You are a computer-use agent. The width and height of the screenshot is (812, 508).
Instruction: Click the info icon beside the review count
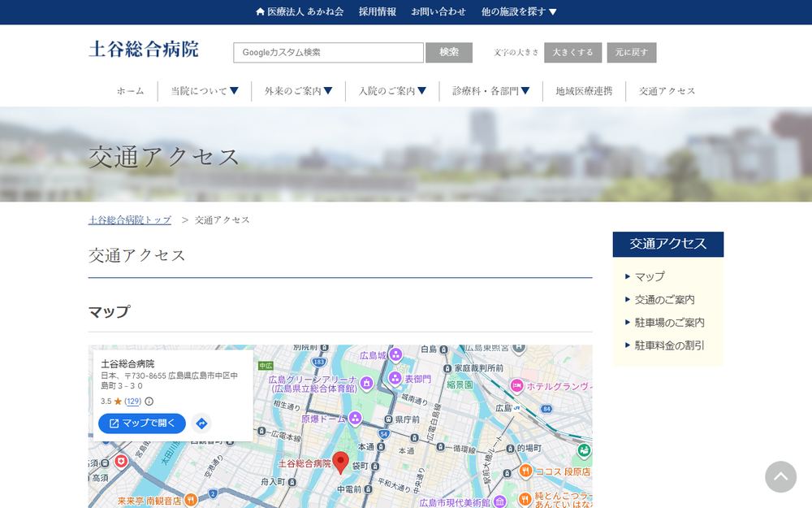pyautogui.click(x=149, y=402)
